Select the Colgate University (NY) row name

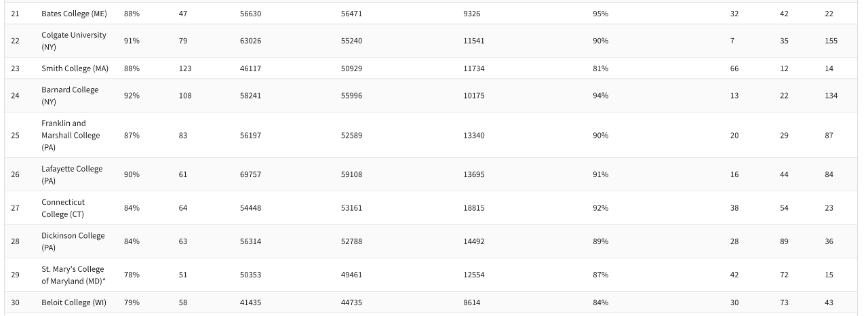pyautogui.click(x=74, y=41)
